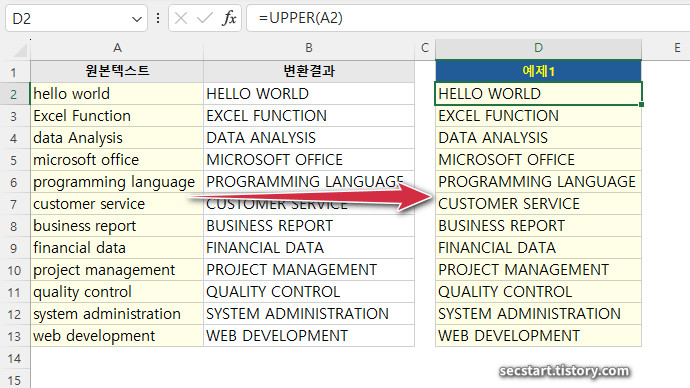This screenshot has width=690, height=388.
Task: Click cell B8 'BUSINESS REPORT'
Action: (x=309, y=226)
